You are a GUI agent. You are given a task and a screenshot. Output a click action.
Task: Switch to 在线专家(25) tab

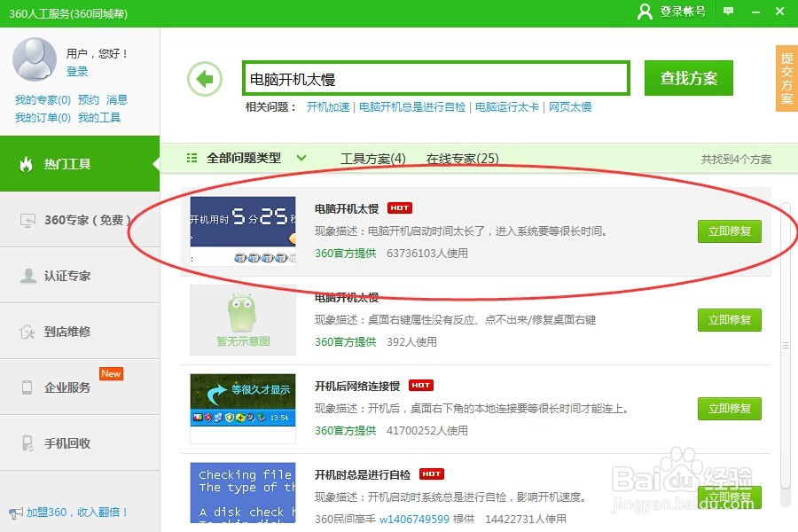tap(463, 159)
